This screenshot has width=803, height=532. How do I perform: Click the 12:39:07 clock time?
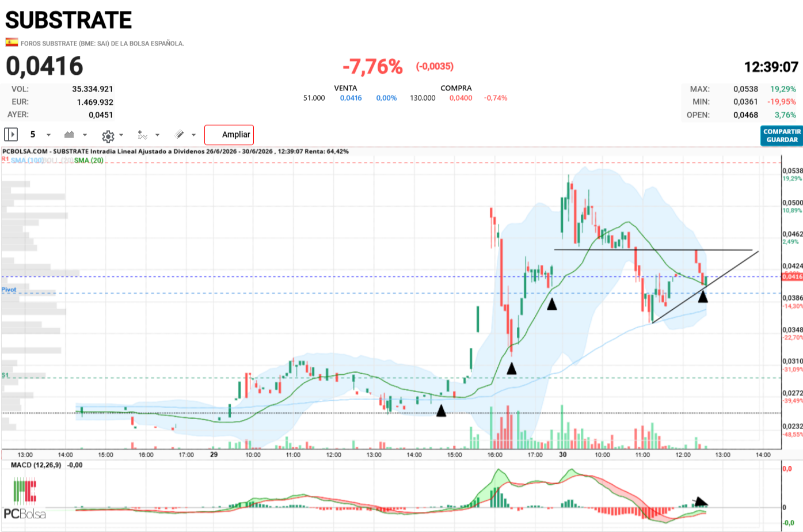[x=771, y=67]
